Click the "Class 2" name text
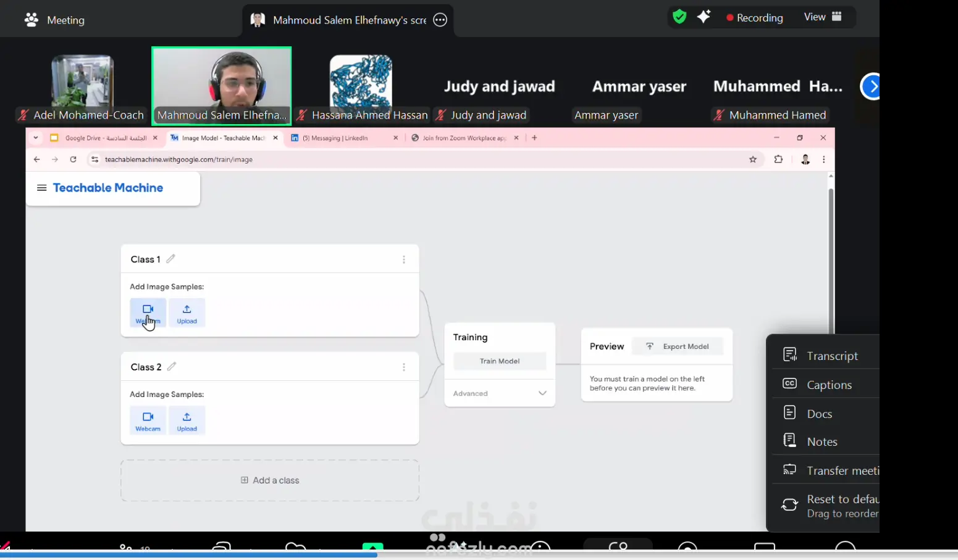Screen dimensions: 958x560 tap(146, 367)
